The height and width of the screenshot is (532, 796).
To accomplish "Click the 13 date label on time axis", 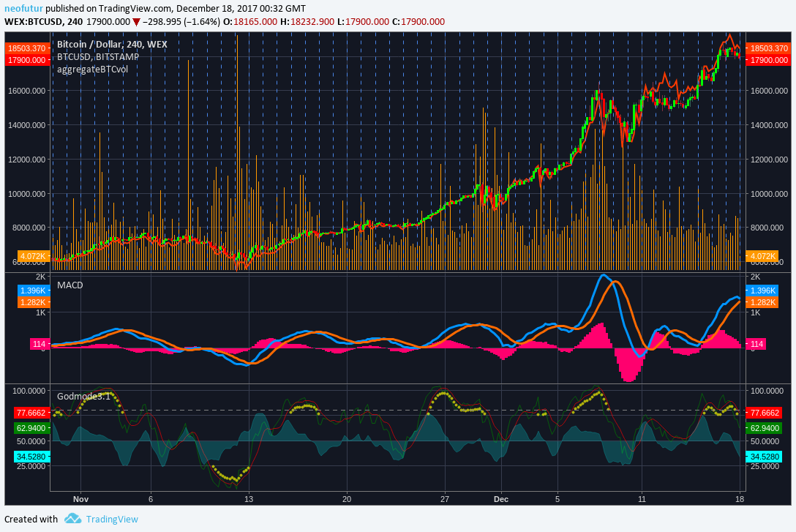I will (x=248, y=499).
